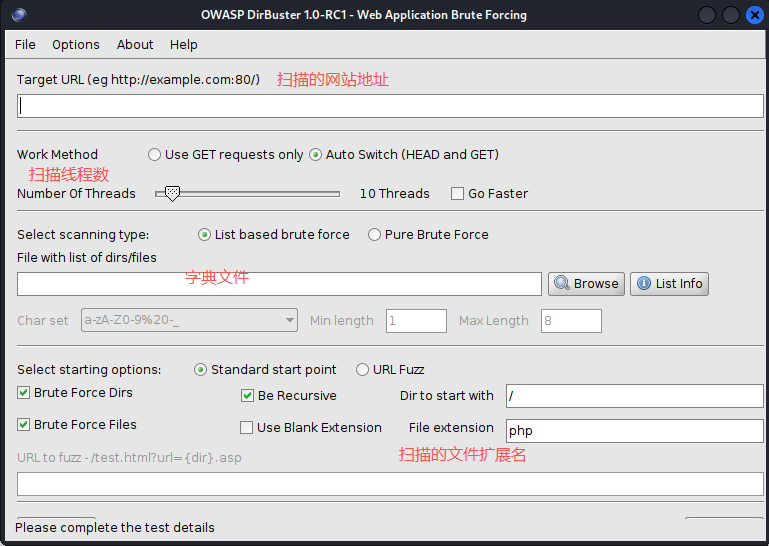Click the 10 Threads value label

394,193
